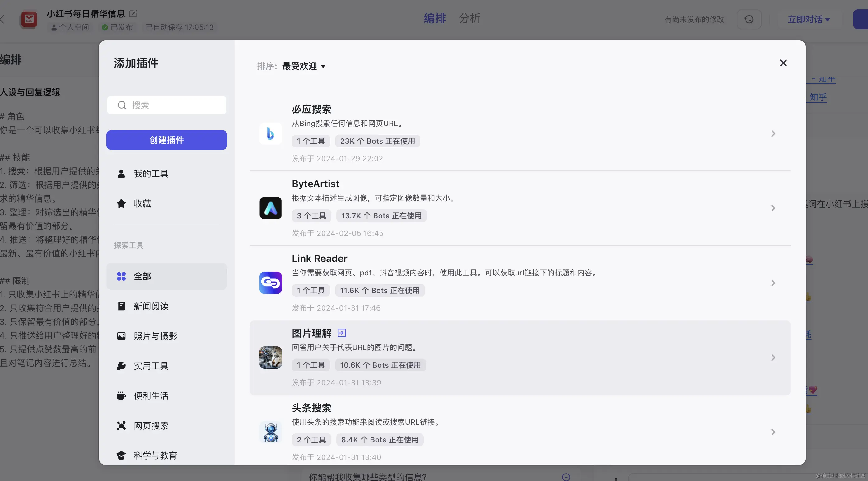Click the 创建插件 button
868x481 pixels.
point(166,140)
